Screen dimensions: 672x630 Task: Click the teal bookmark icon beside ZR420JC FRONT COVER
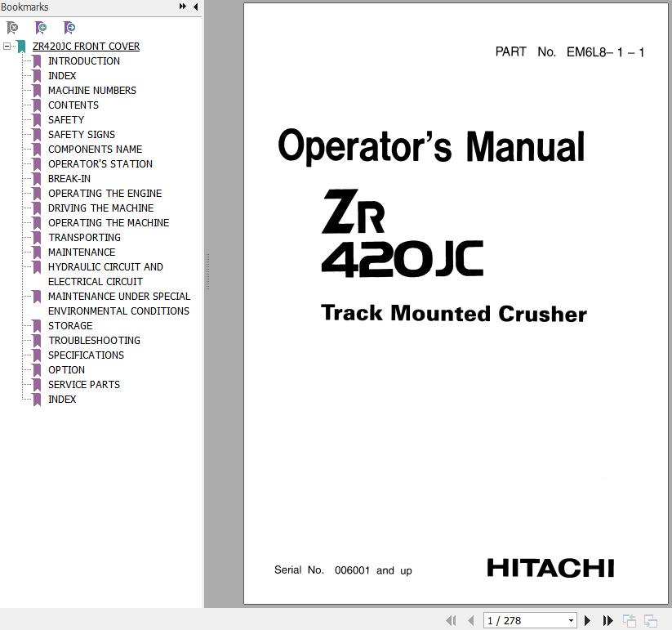21,47
